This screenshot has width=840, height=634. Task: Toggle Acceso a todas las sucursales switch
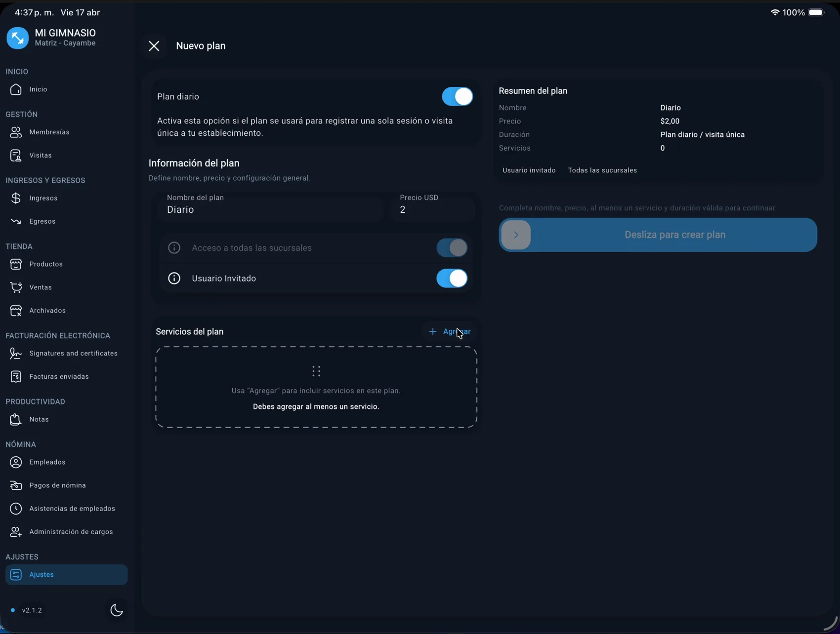[452, 248]
